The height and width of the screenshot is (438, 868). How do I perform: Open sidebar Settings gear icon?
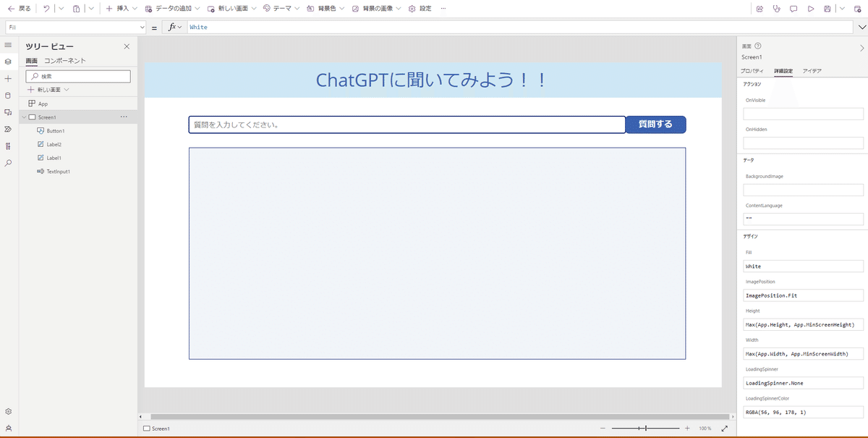[x=8, y=411]
